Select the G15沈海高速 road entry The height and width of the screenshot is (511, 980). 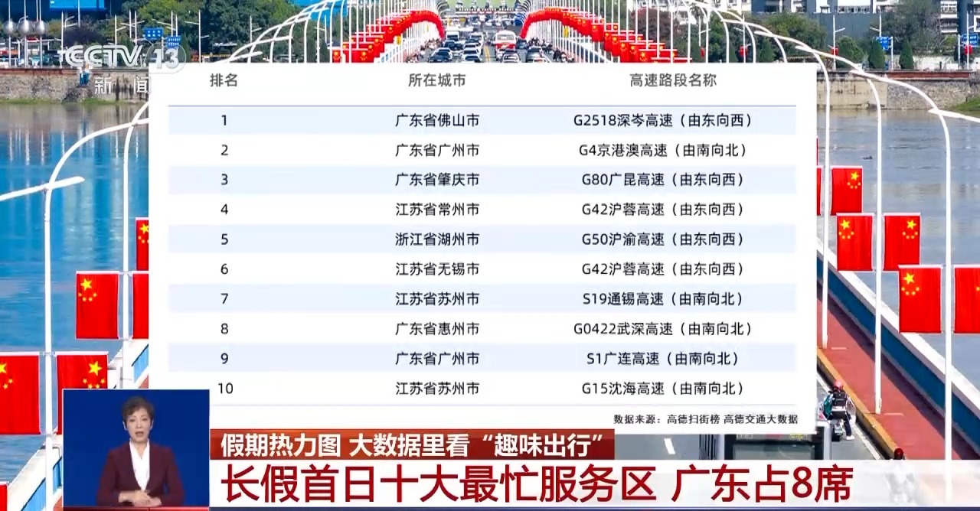(x=663, y=389)
